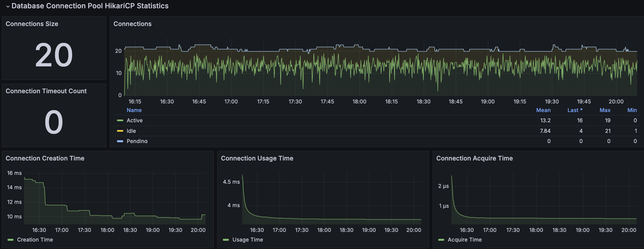Screen dimensions: 644x249
Task: Click the Connection Acquire Time panel title
Action: click(475, 158)
